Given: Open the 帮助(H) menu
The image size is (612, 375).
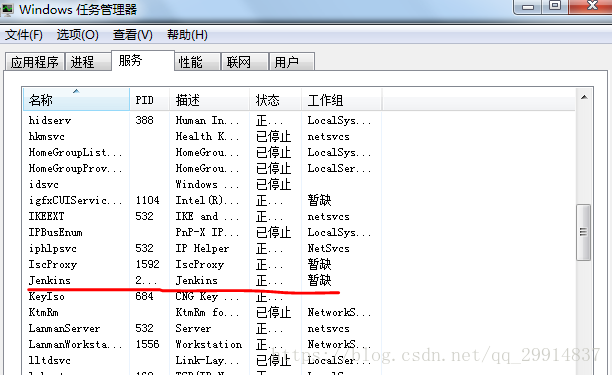Looking at the screenshot, I should coord(187,35).
